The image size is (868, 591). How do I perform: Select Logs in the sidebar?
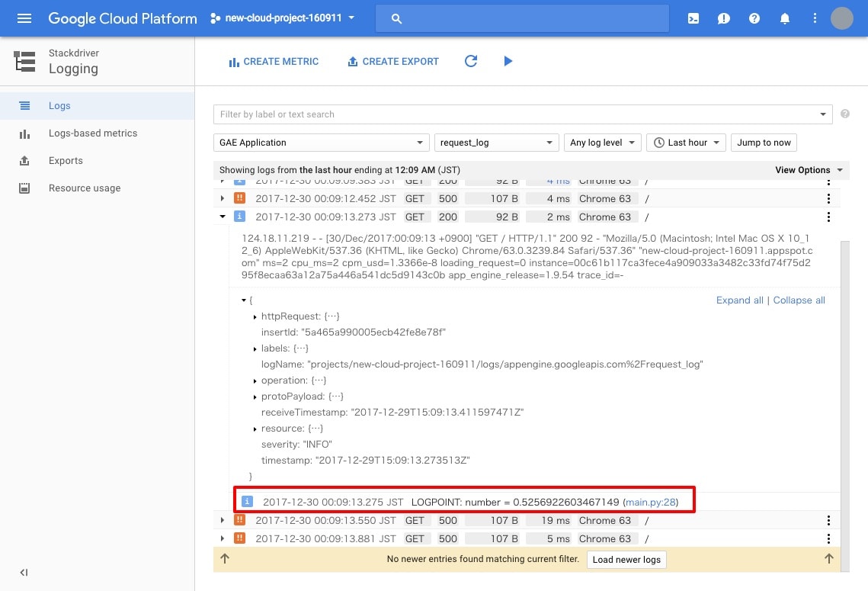pos(97,106)
